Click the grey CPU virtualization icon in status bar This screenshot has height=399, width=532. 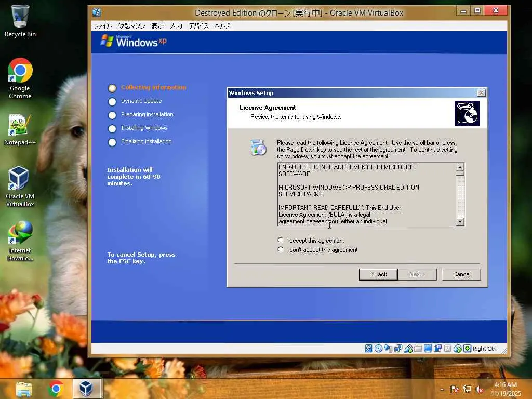(447, 349)
